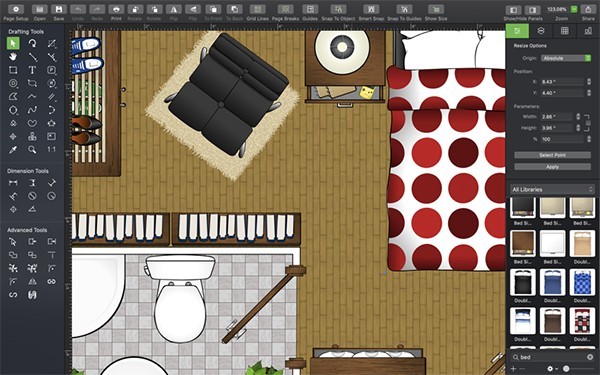Screen dimensions: 600x375
Task: Click the Apply button
Action: click(x=553, y=167)
